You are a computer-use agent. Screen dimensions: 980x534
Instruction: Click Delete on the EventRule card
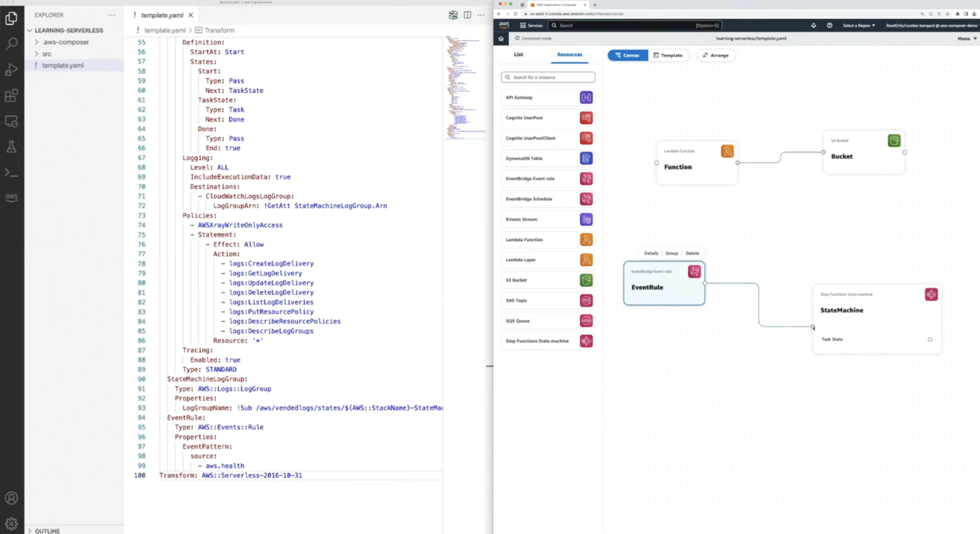click(x=692, y=253)
